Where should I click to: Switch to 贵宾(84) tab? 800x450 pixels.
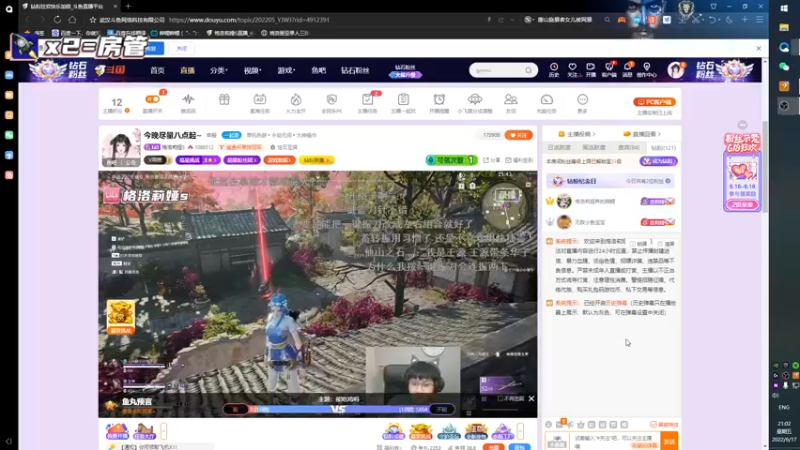pyautogui.click(x=629, y=147)
